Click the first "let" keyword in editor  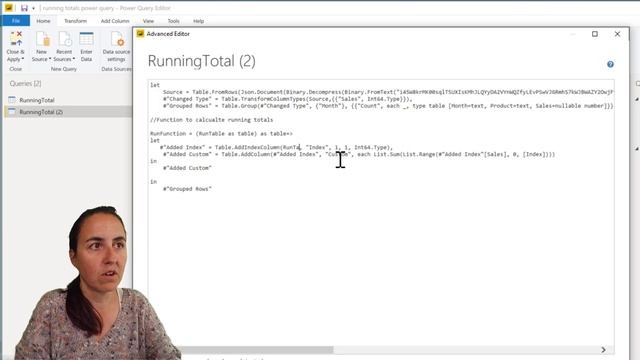click(x=155, y=85)
